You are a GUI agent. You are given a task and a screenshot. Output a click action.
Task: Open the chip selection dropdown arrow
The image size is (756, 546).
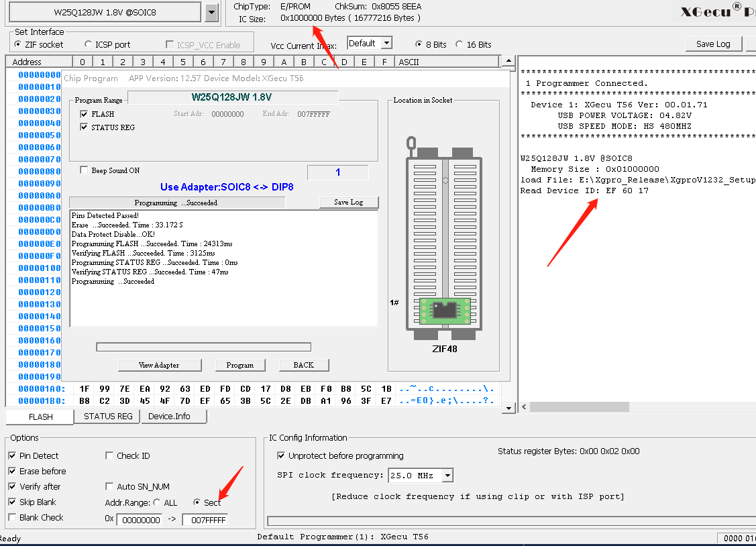211,12
